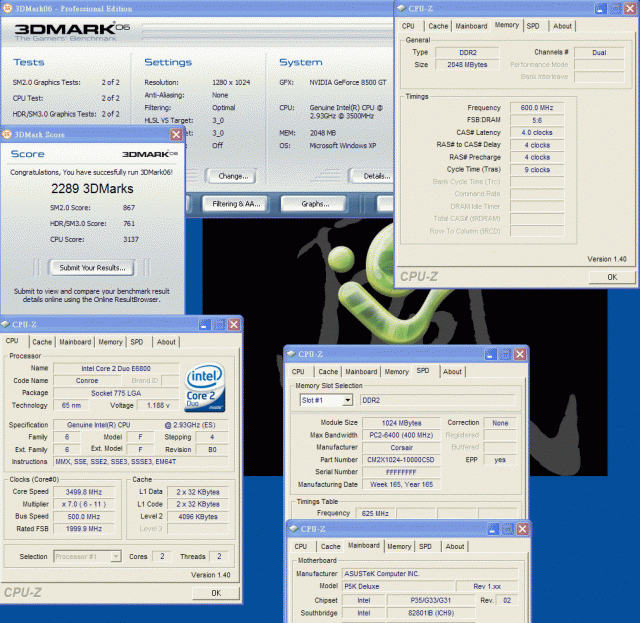Screen dimensions: 640x623
Task: Select CPU tab in the CPU-Z SPD window
Action: [x=298, y=372]
